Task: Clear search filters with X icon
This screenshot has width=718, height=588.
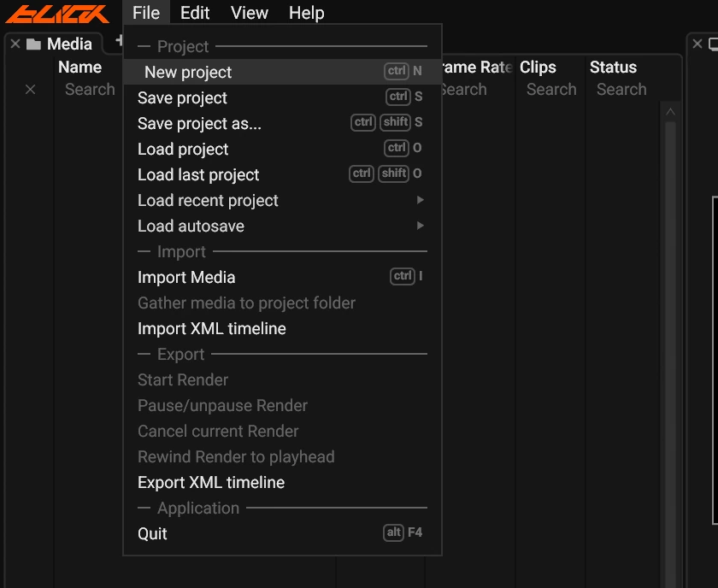Action: tap(30, 89)
